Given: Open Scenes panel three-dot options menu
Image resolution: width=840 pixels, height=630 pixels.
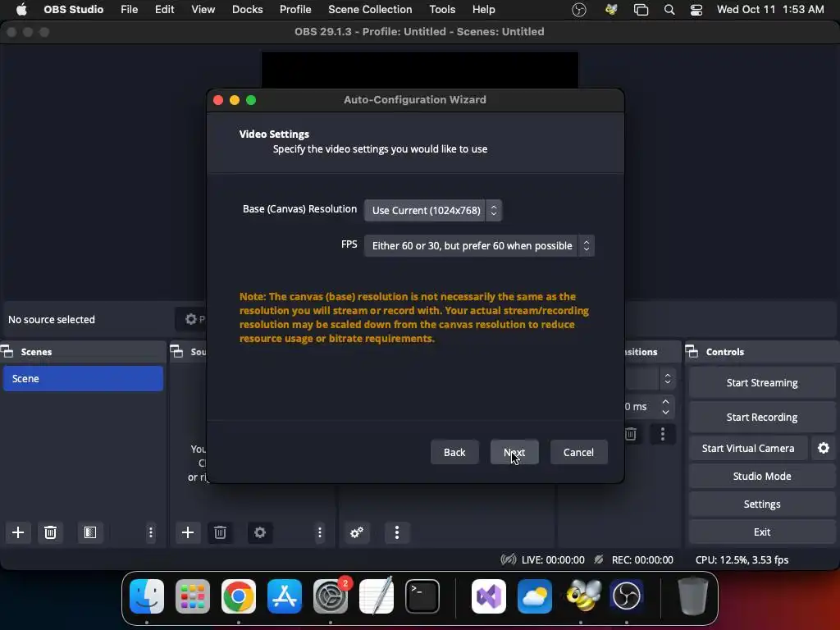Looking at the screenshot, I should click(x=151, y=532).
